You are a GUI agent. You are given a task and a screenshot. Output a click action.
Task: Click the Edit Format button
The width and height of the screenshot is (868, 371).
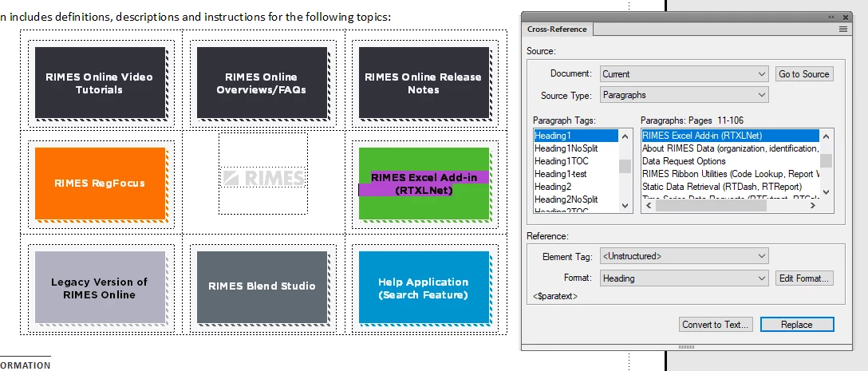[804, 278]
